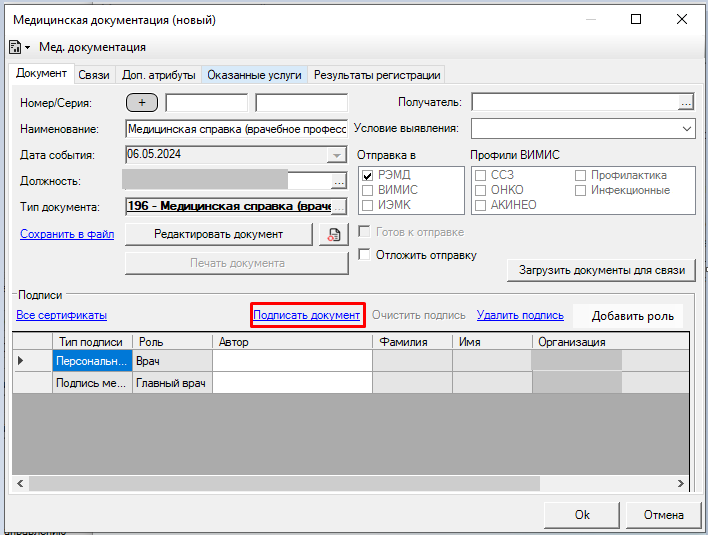Open the Дата события date dropdown
This screenshot has width=708, height=535.
[x=337, y=155]
